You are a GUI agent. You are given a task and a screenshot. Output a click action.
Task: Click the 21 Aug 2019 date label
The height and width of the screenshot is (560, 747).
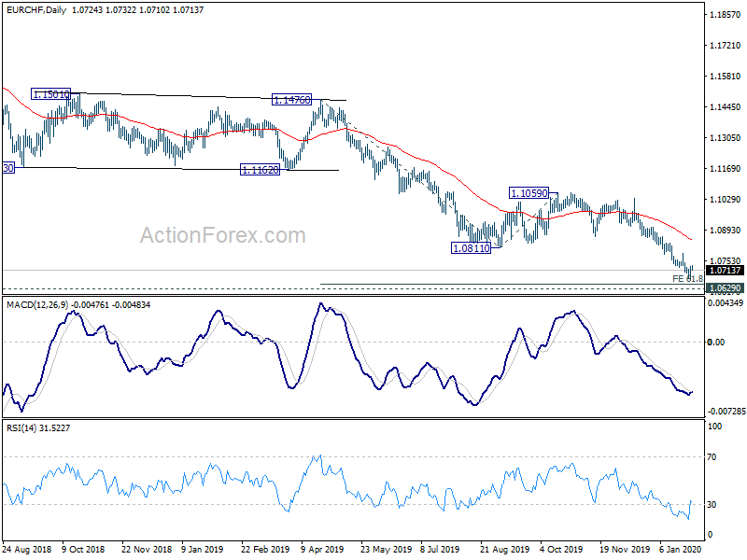(504, 549)
